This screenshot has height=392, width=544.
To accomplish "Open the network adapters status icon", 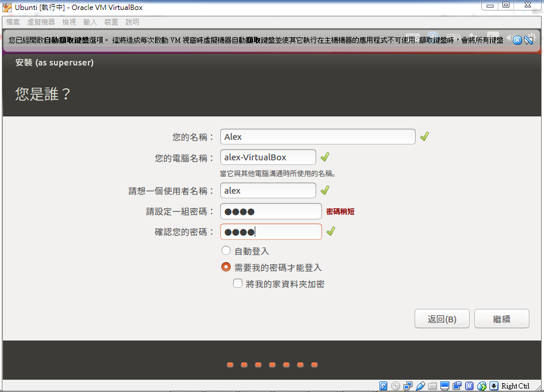I will point(408,386).
